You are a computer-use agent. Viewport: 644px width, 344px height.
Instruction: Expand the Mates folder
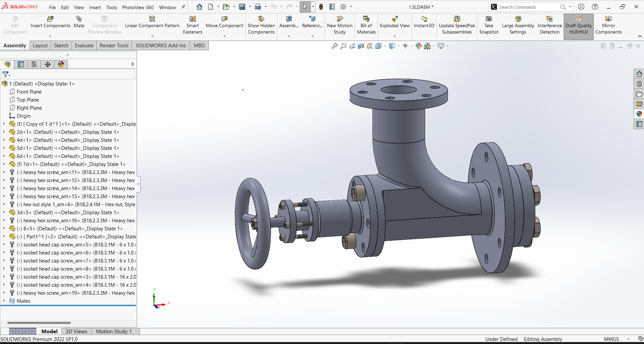click(4, 301)
